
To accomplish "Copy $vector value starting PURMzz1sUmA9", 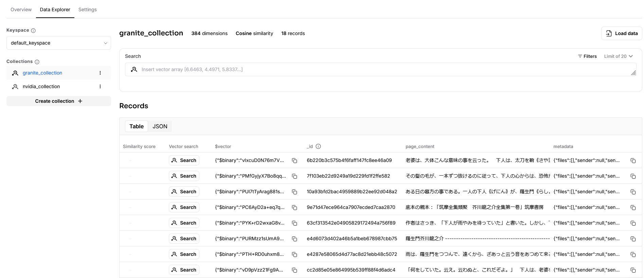I will [x=294, y=239].
